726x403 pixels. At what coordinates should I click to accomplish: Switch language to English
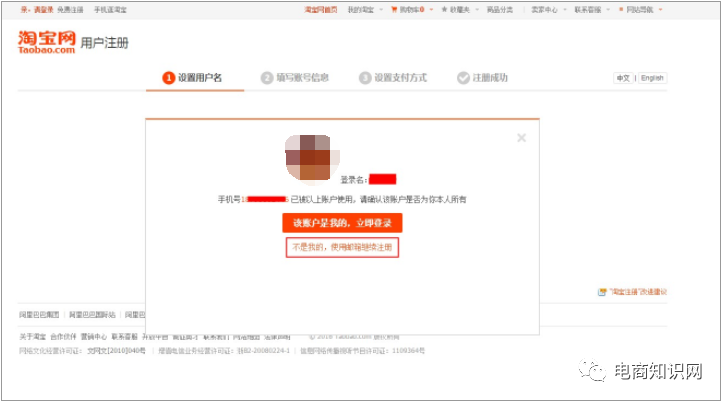pos(652,78)
